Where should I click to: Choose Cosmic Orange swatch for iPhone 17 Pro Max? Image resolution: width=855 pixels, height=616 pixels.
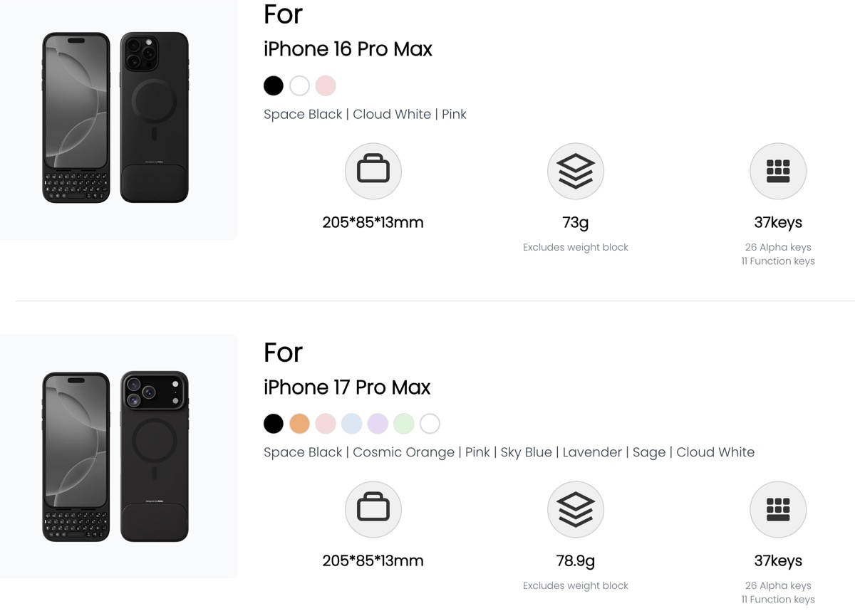pos(300,424)
